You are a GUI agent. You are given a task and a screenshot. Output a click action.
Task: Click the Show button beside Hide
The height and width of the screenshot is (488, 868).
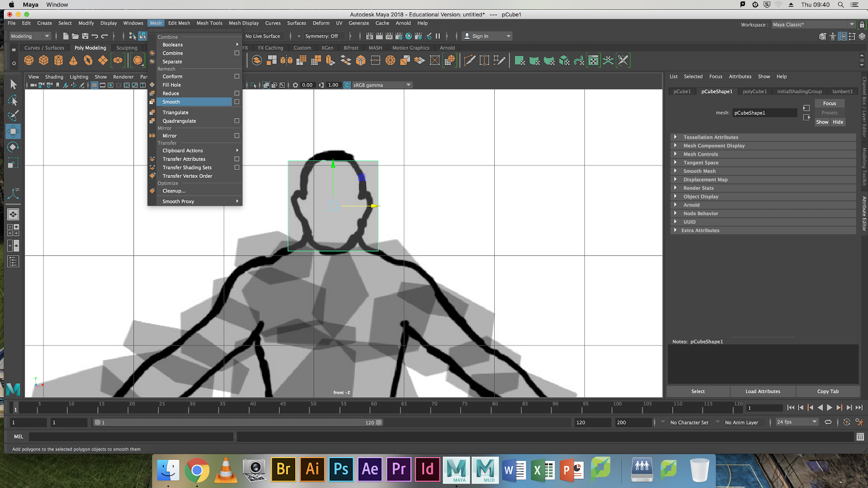coord(822,122)
